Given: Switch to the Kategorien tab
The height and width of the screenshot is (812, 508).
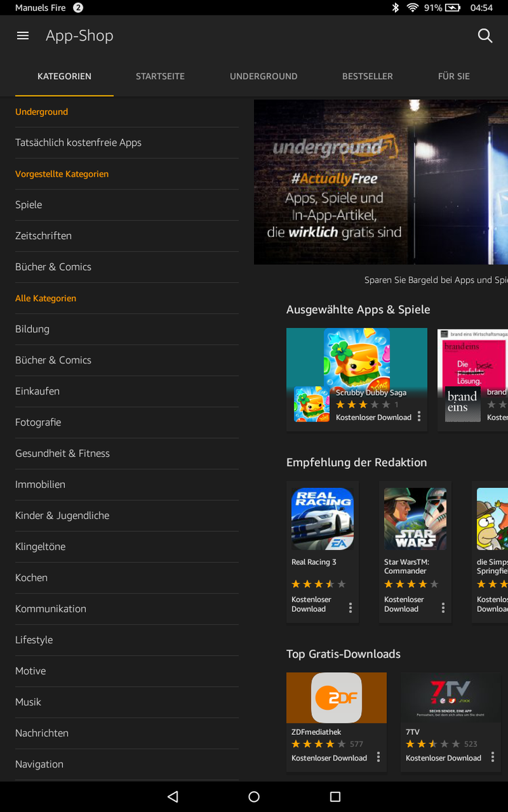Looking at the screenshot, I should click(x=64, y=76).
